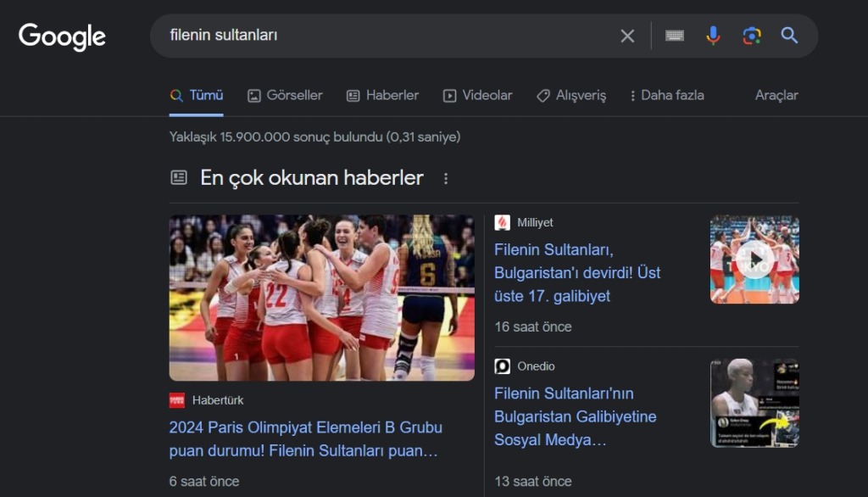Open '2024 Paris Olimpiyat Elemeleri B Grubu' article
This screenshot has height=497, width=868.
305,438
